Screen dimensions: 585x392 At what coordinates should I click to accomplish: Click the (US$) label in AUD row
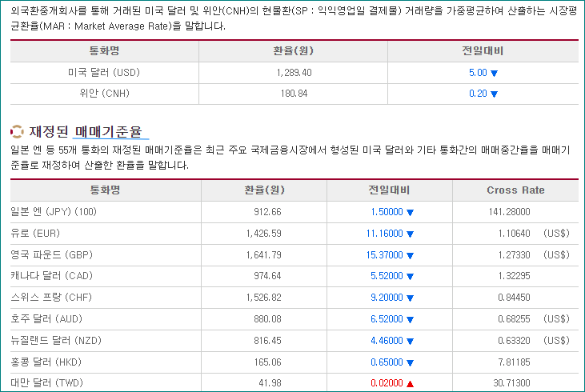tap(556, 319)
